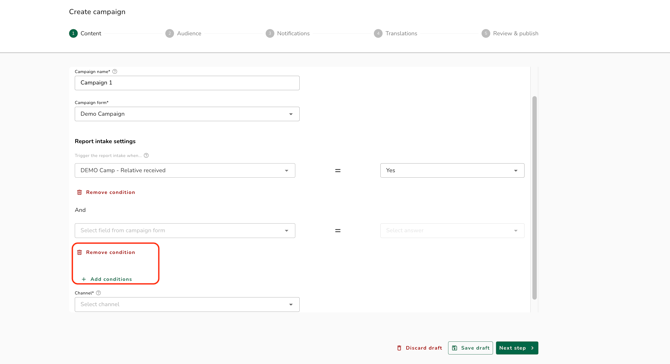Image resolution: width=670 pixels, height=364 pixels.
Task: Open the Select field from campaign form dropdown
Action: (x=185, y=231)
